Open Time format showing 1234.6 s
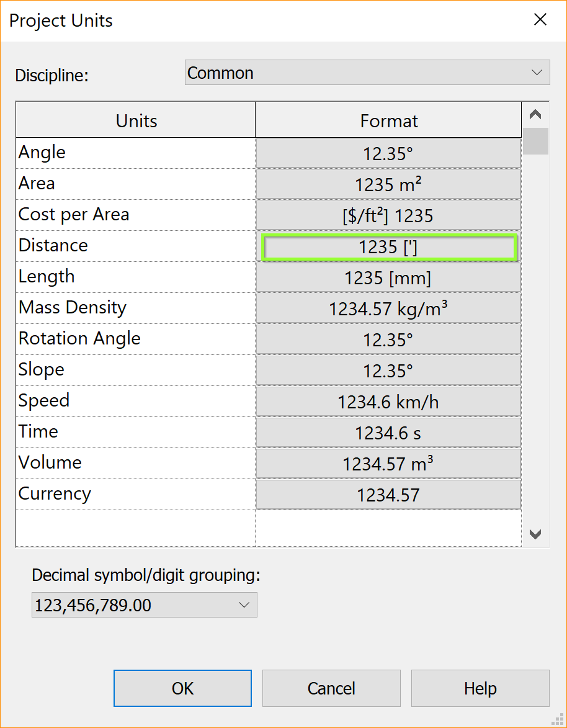The height and width of the screenshot is (728, 567). pyautogui.click(x=388, y=432)
